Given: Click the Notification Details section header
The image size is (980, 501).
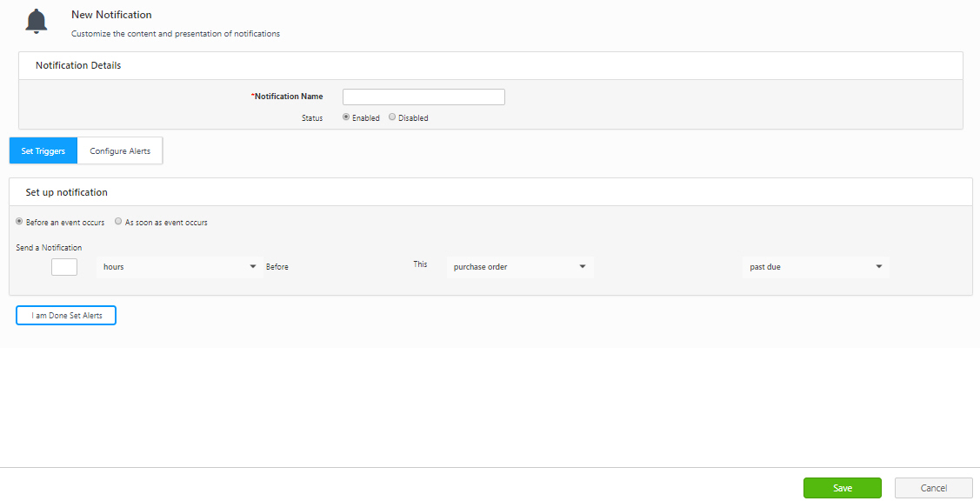Looking at the screenshot, I should (x=78, y=65).
